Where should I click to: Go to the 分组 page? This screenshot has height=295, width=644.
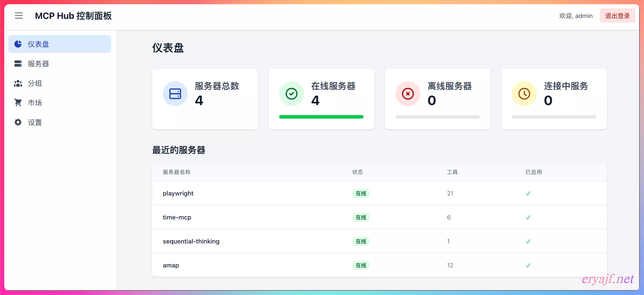(60, 83)
